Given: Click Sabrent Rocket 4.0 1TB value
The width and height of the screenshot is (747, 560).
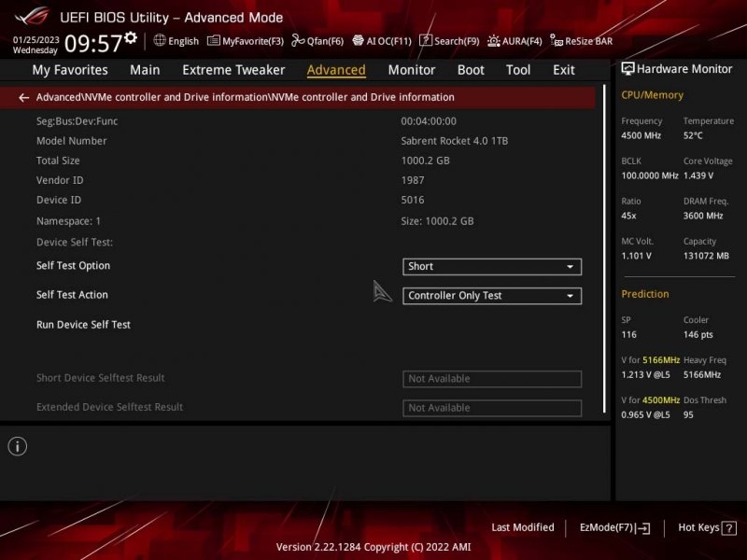Looking at the screenshot, I should [455, 141].
